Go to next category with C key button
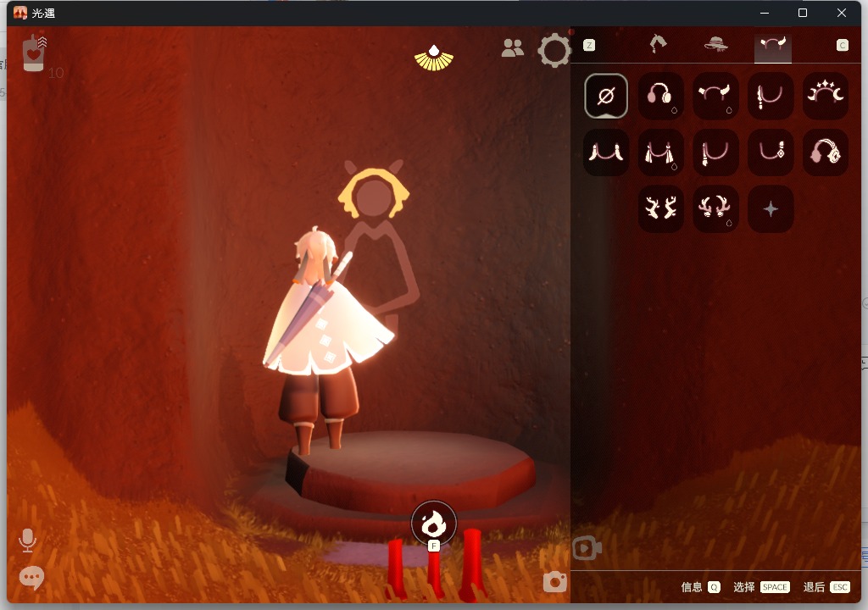868x610 pixels. [x=842, y=46]
